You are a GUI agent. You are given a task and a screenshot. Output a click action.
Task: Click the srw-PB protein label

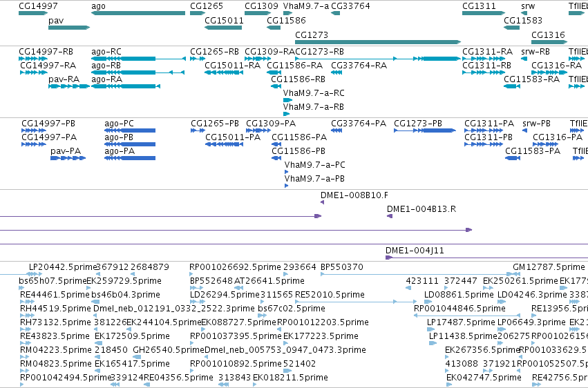(536, 123)
